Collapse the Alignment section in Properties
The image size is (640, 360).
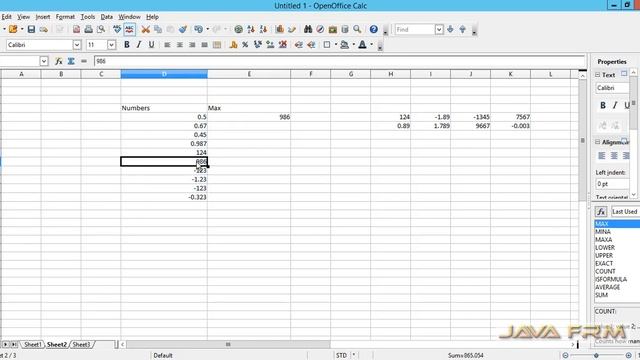[x=598, y=142]
